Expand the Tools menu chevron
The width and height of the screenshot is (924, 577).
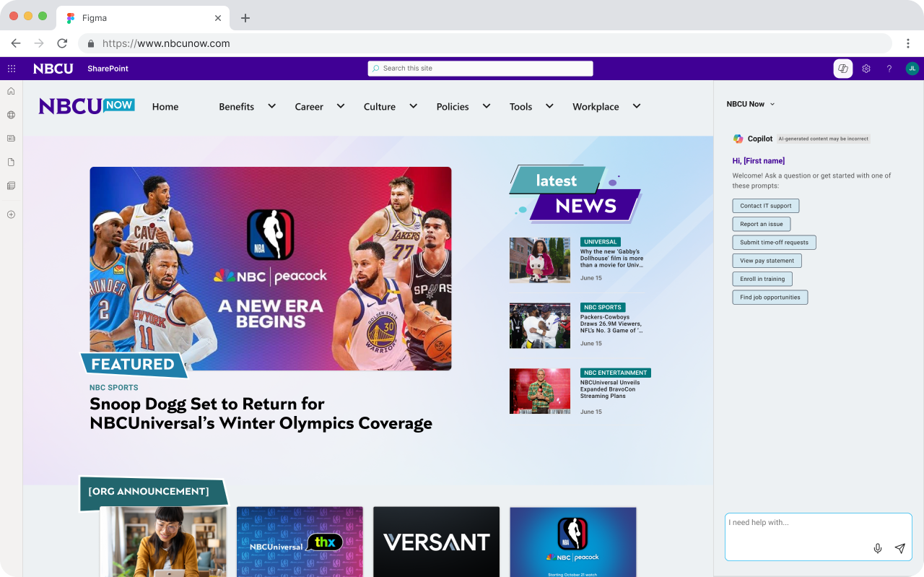(x=549, y=106)
